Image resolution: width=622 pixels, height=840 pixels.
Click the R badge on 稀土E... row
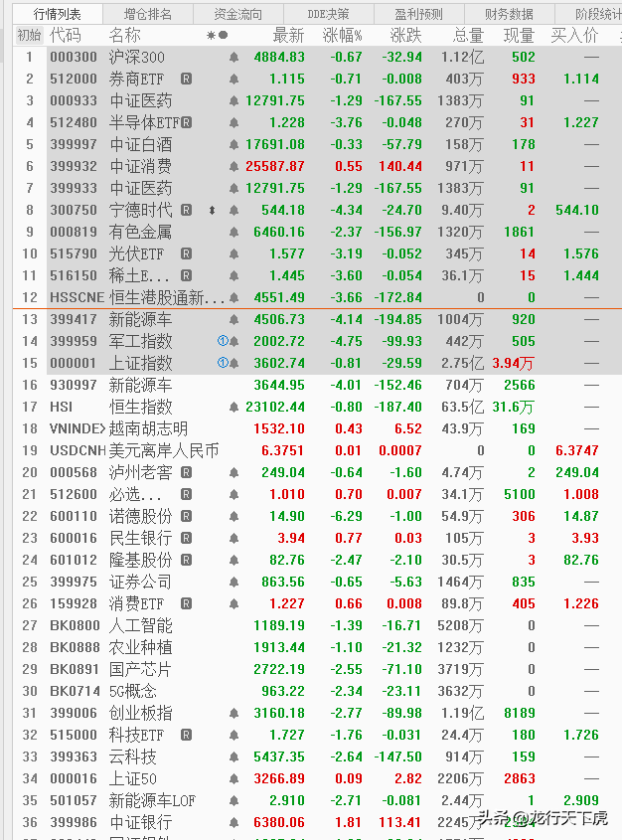186,276
